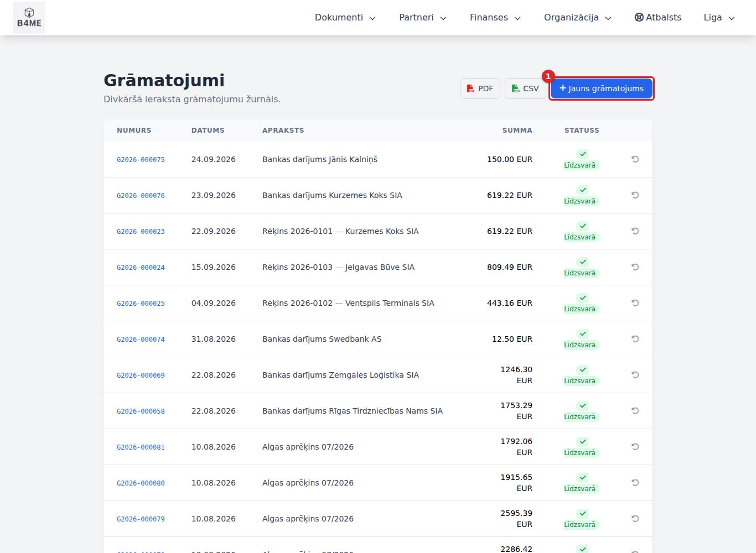Image resolution: width=756 pixels, height=553 pixels.
Task: Click reverse icon for G2026-000023 row
Action: 635,231
